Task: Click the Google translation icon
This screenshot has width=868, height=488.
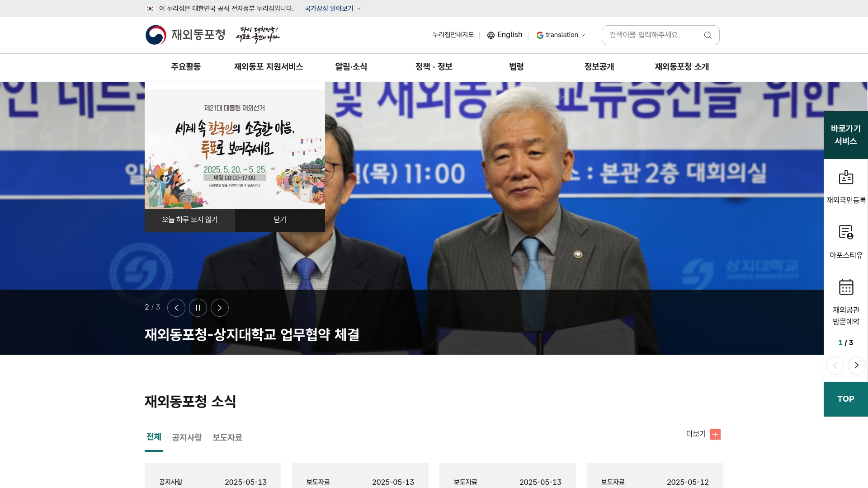Action: 540,35
